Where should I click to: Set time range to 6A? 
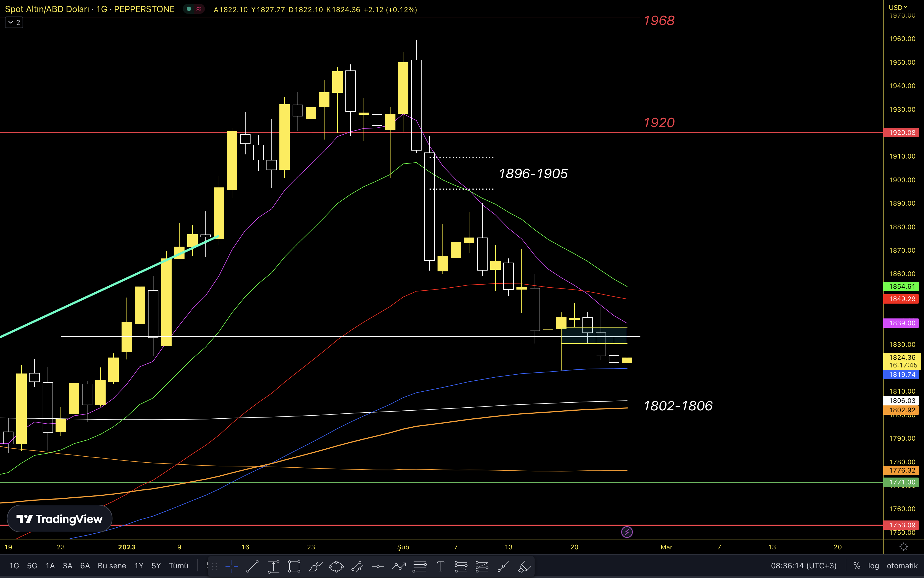point(85,566)
